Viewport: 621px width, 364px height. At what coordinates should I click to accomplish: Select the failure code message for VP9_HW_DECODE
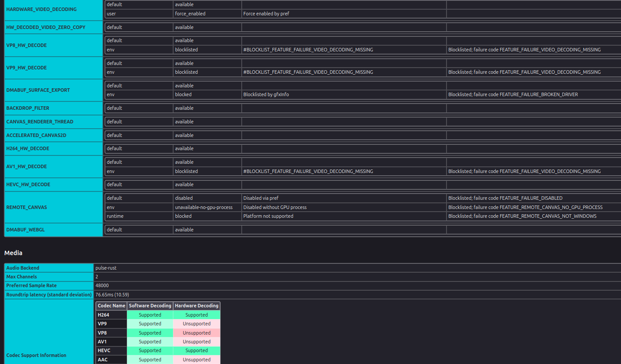click(x=524, y=72)
